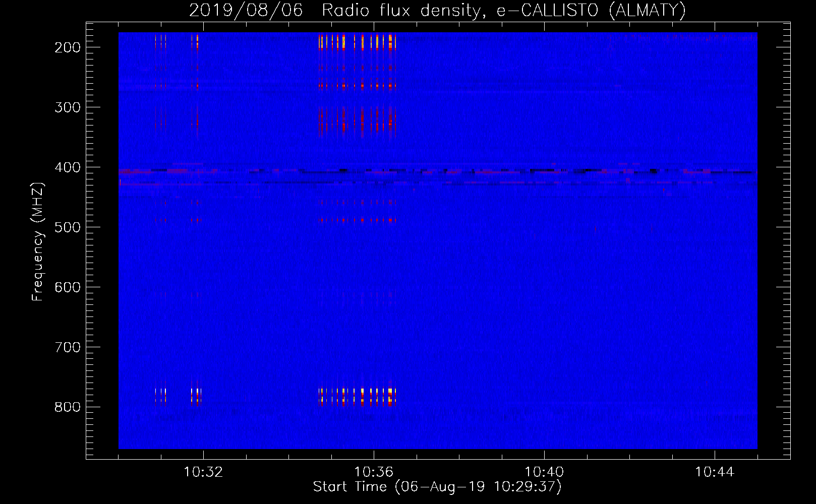This screenshot has height=504, width=816.
Task: Click the "Frequency (MHZ)" axis label
Action: pyautogui.click(x=38, y=241)
